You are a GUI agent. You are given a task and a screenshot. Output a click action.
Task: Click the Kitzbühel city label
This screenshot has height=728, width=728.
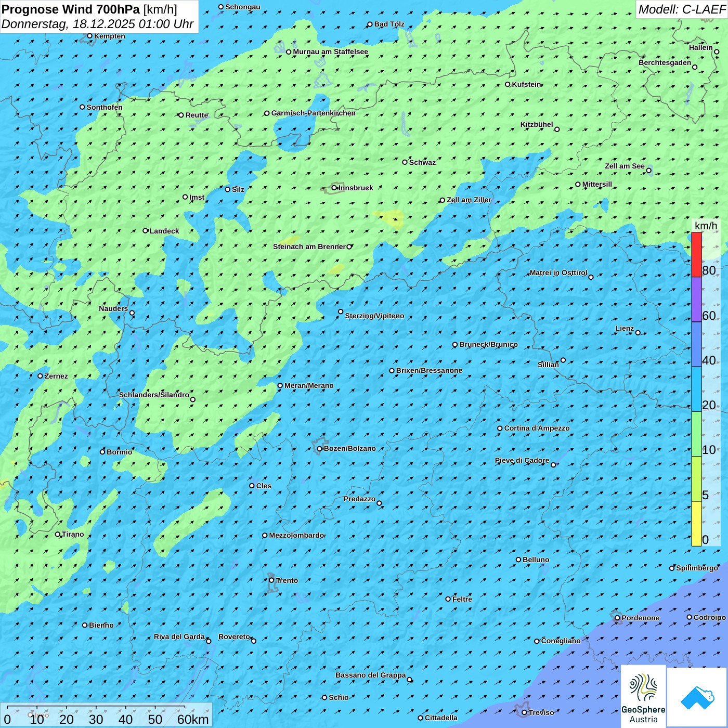(x=537, y=124)
